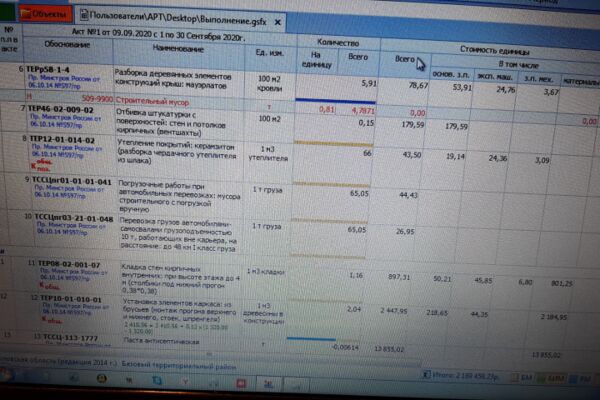Click the red icon in the Windows taskbar
This screenshot has width=600, height=400.
[x=241, y=383]
